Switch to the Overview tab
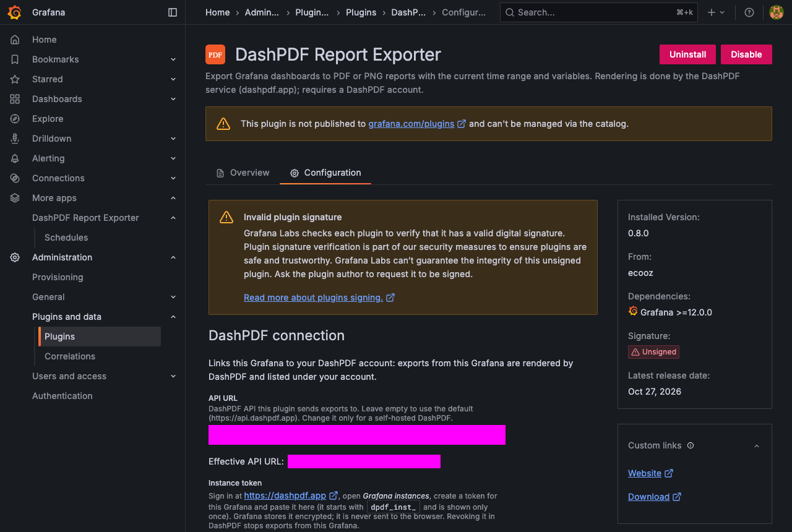 click(243, 173)
